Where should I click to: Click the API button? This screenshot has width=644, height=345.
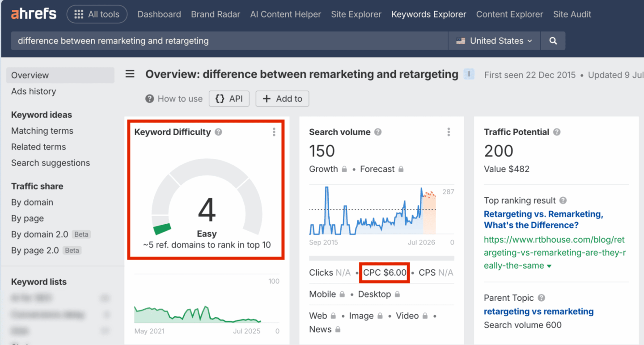(x=229, y=99)
